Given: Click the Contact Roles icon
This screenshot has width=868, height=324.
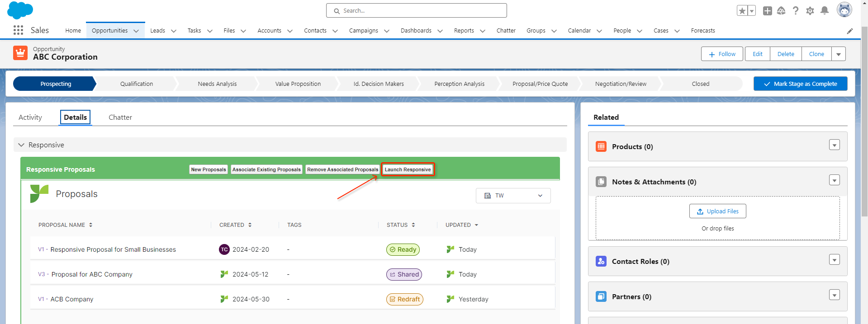Looking at the screenshot, I should (x=601, y=261).
